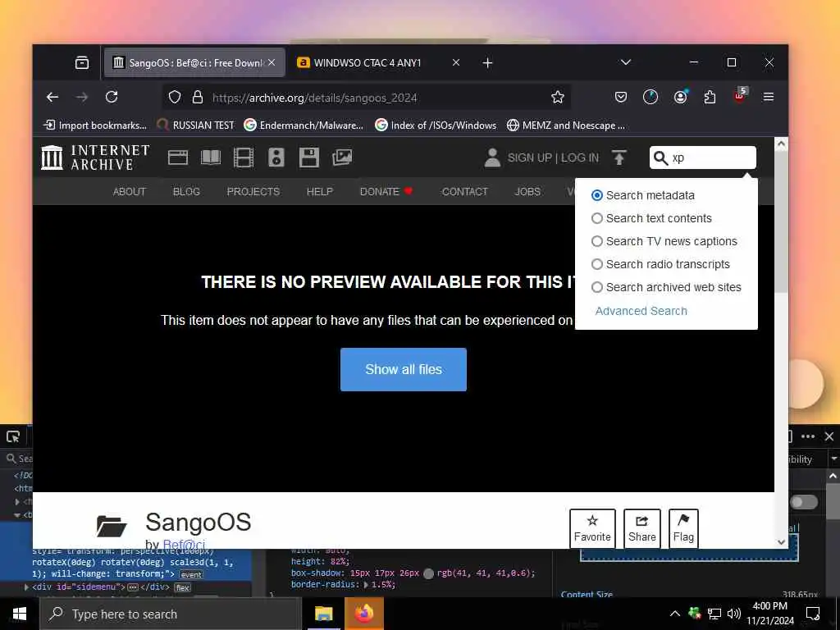Screen dimensions: 840x630
Task: Click the Show all files button
Action: [x=404, y=369]
